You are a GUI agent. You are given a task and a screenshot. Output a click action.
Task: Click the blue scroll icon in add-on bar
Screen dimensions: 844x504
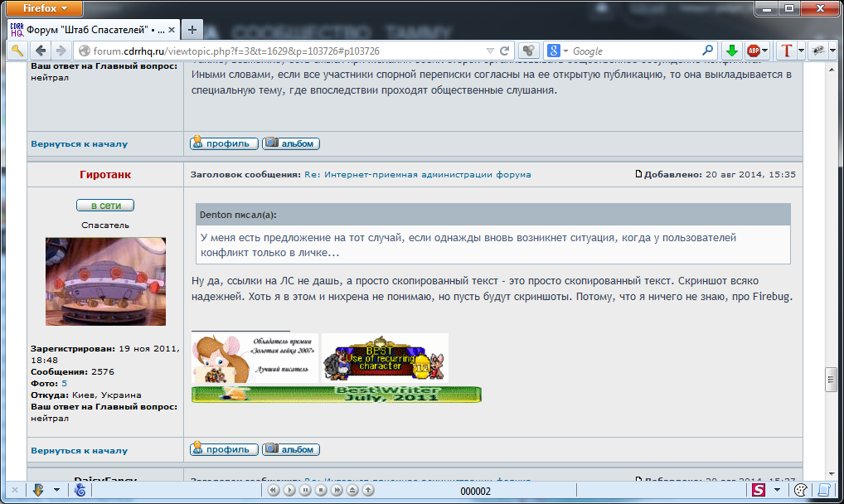click(824, 490)
